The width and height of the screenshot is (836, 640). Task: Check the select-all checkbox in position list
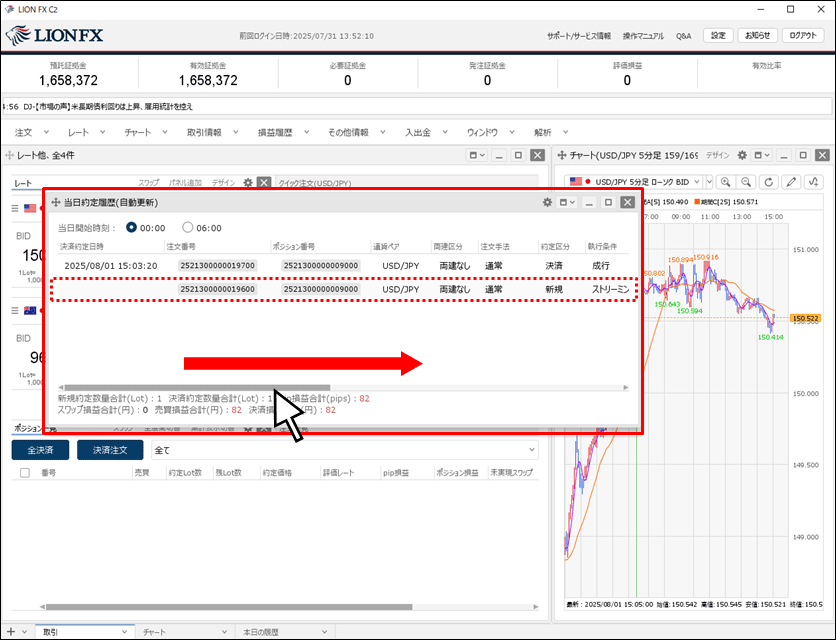(x=25, y=472)
